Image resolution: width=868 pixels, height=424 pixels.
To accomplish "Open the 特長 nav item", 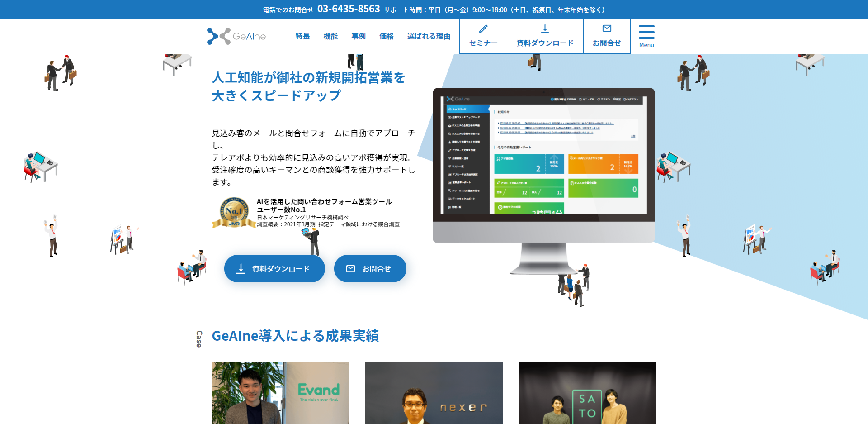I will [302, 36].
